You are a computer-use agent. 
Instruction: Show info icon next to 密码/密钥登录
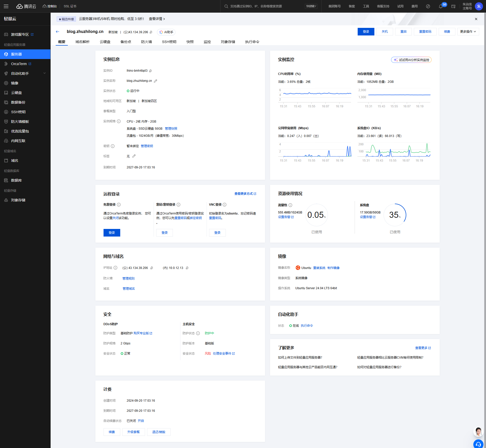178,205
